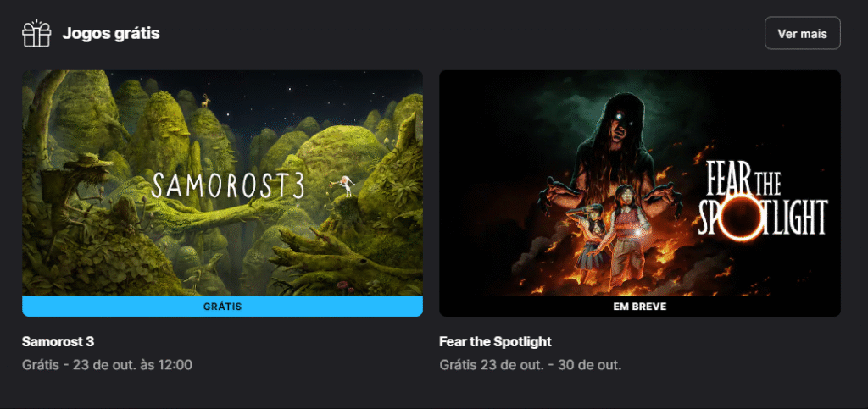Open the Fear the Spotlight cover artwork
868x409 pixels.
640,183
